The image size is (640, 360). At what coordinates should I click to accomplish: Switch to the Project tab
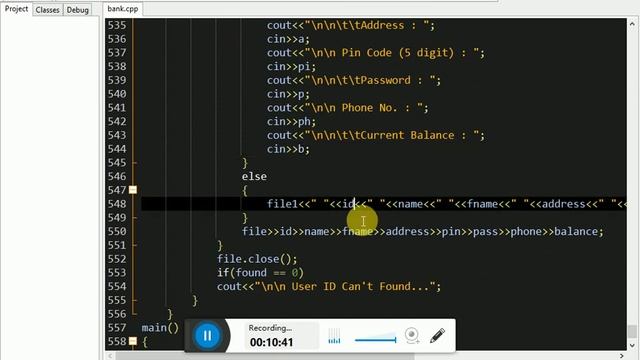(x=16, y=9)
